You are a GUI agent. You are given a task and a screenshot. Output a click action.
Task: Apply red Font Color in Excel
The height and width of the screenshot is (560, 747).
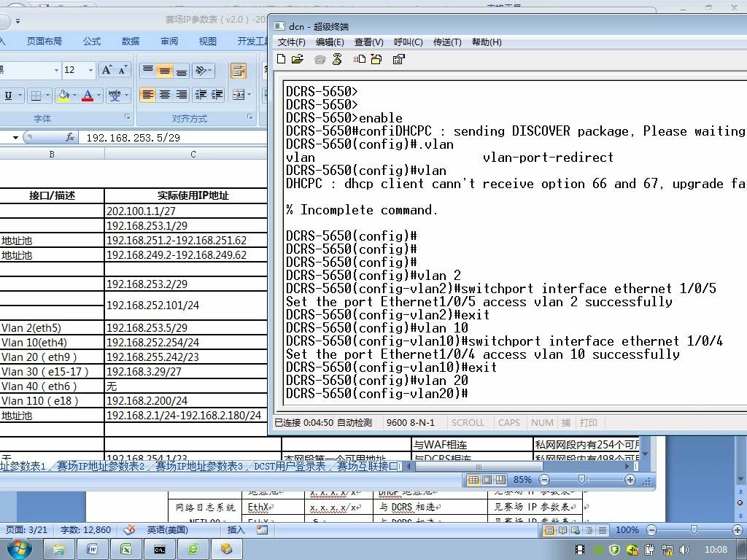point(88,96)
